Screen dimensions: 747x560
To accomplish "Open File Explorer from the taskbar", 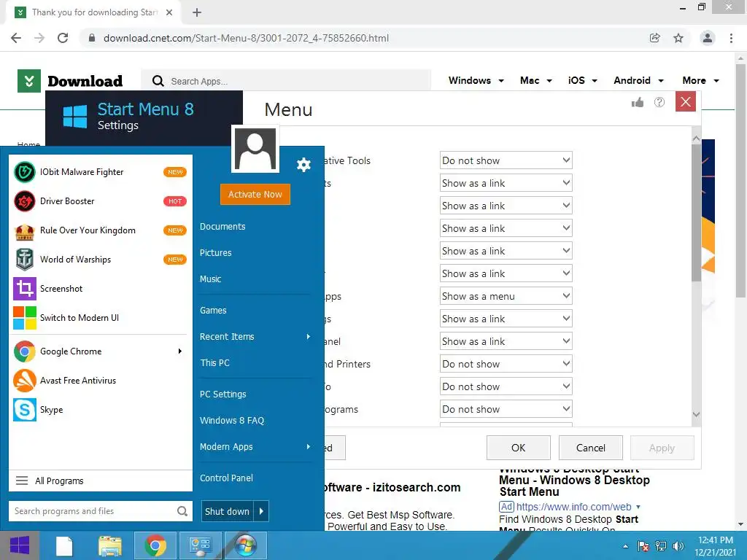I will pyautogui.click(x=110, y=546).
